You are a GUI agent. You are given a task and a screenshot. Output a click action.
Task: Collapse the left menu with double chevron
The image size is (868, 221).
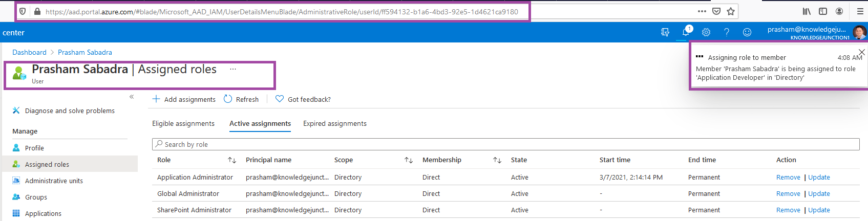(132, 97)
